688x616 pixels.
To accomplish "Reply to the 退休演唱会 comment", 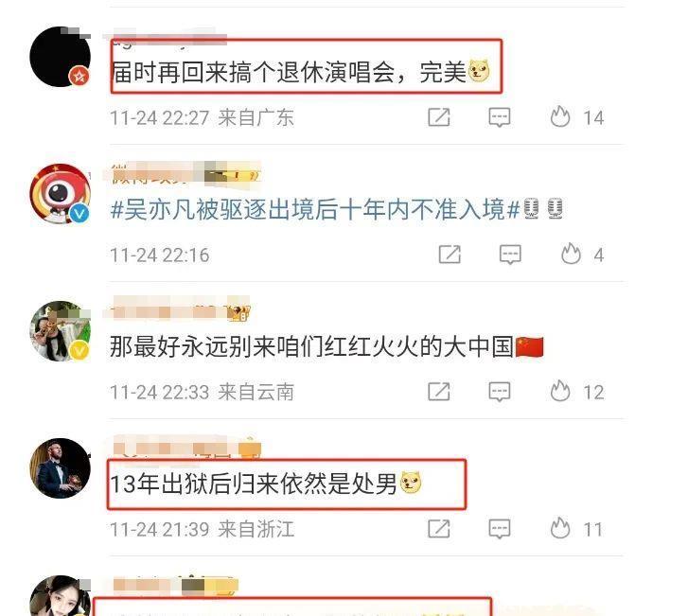I will pos(500,117).
